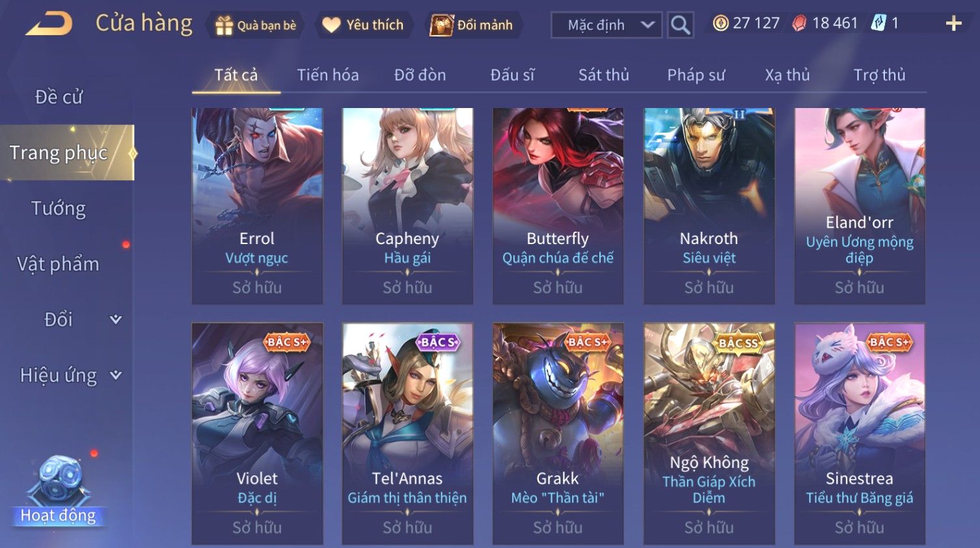Tap the gold coin balance icon

click(720, 23)
